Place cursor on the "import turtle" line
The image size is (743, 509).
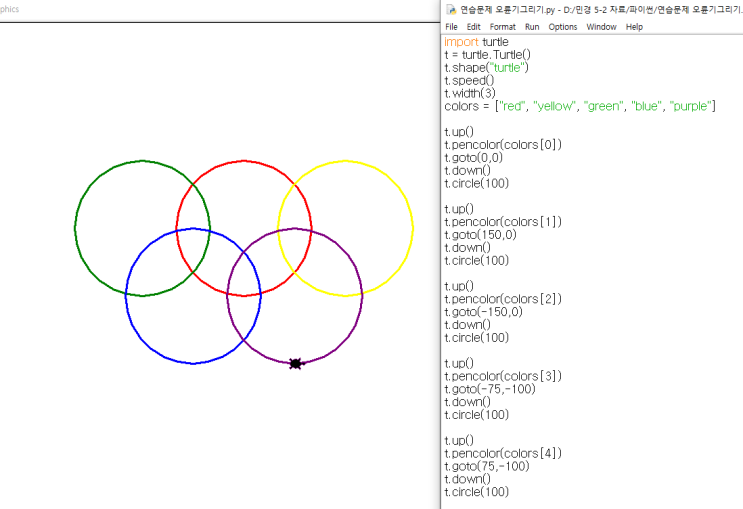[476, 42]
